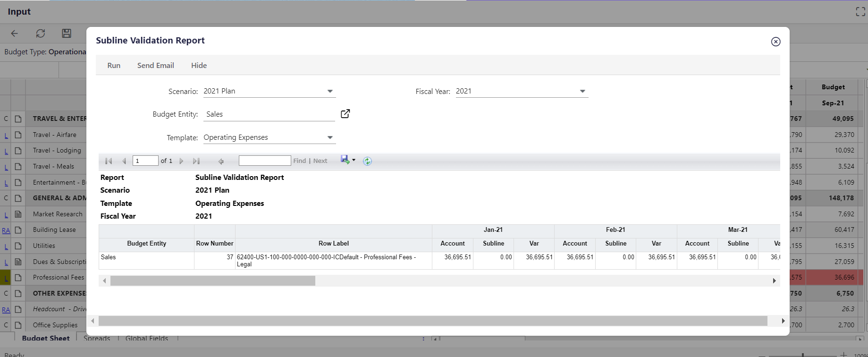Image resolution: width=868 pixels, height=357 pixels.
Task: Click the Utilities row document icon
Action: [x=18, y=246]
